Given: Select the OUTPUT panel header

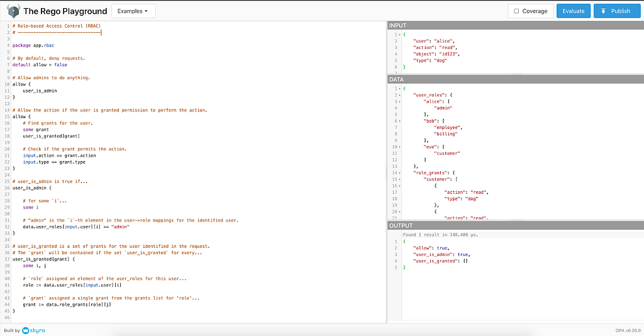Looking at the screenshot, I should click(x=516, y=225).
